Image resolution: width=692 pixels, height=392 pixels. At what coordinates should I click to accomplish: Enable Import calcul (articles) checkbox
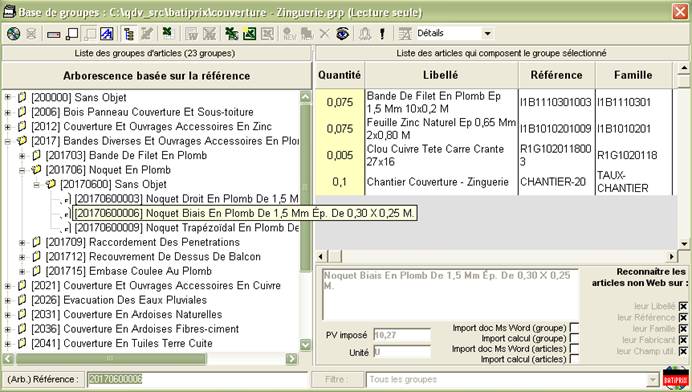point(574,359)
